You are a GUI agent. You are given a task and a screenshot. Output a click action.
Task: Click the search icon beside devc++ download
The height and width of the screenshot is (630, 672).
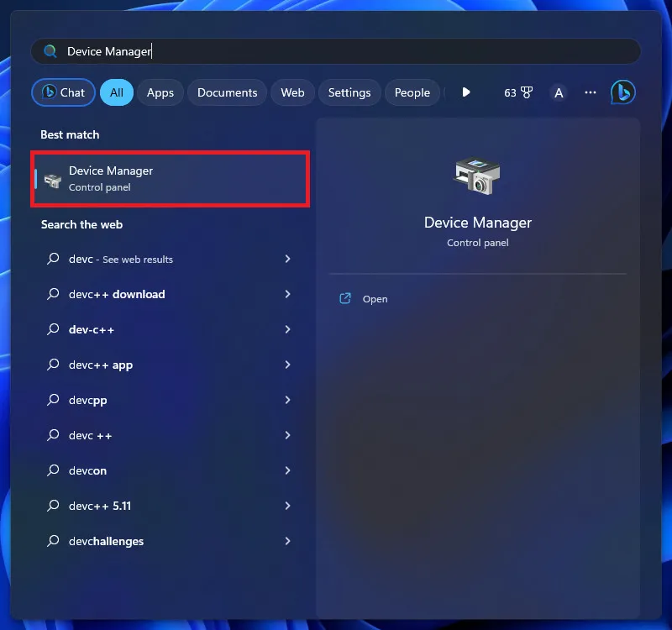pos(53,293)
